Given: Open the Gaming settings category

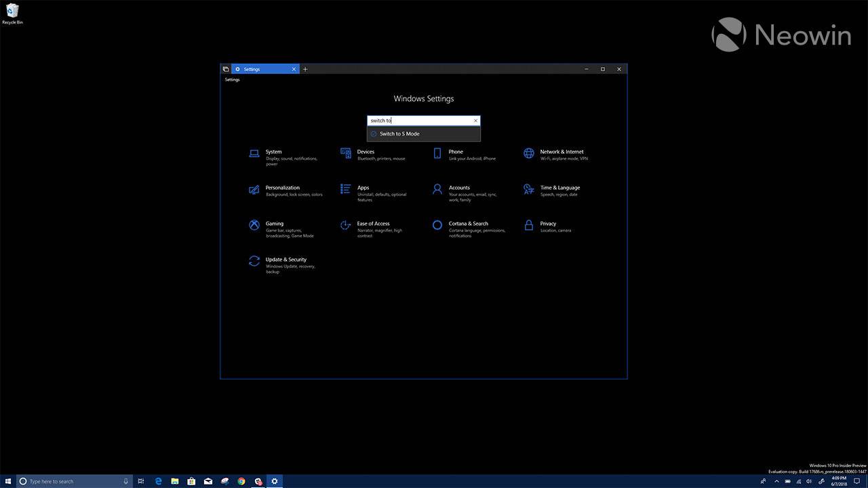Looking at the screenshot, I should pyautogui.click(x=282, y=230).
